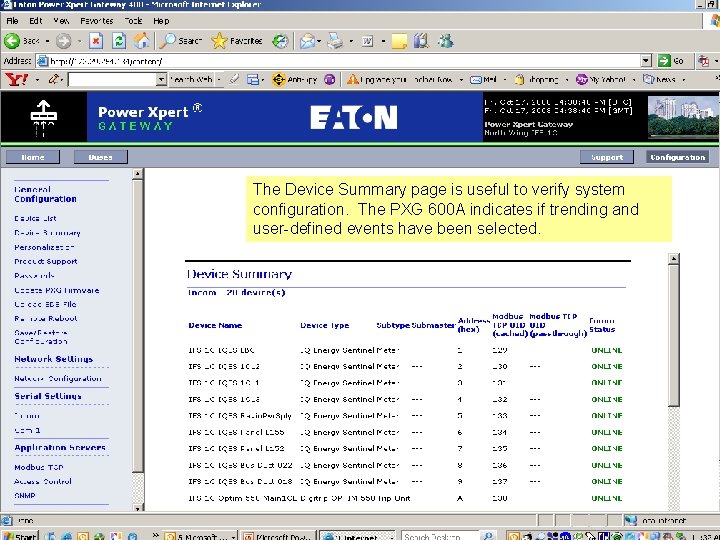Viewport: 720px width, 540px height.
Task: Click the Power Xpert gateway logo icon
Action: 44,117
